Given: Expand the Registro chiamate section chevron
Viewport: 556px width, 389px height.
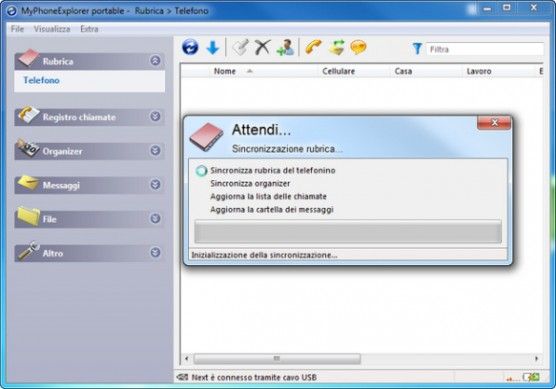Looking at the screenshot, I should pyautogui.click(x=155, y=116).
